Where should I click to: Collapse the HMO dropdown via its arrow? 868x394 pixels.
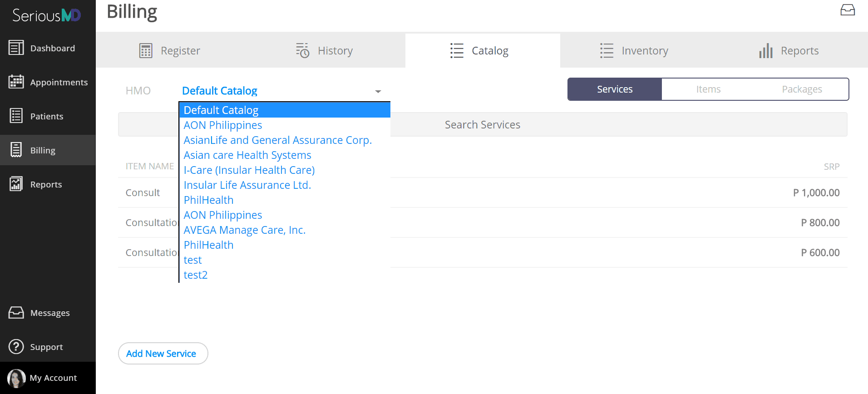pos(378,91)
